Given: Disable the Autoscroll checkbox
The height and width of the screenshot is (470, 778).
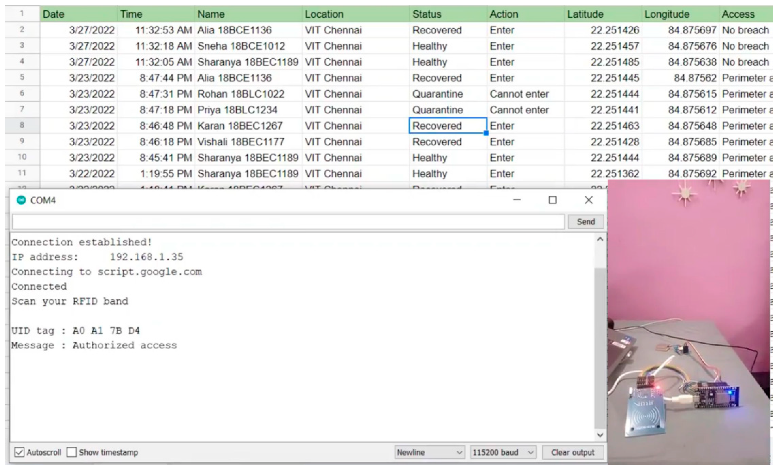Looking at the screenshot, I should 19,452.
